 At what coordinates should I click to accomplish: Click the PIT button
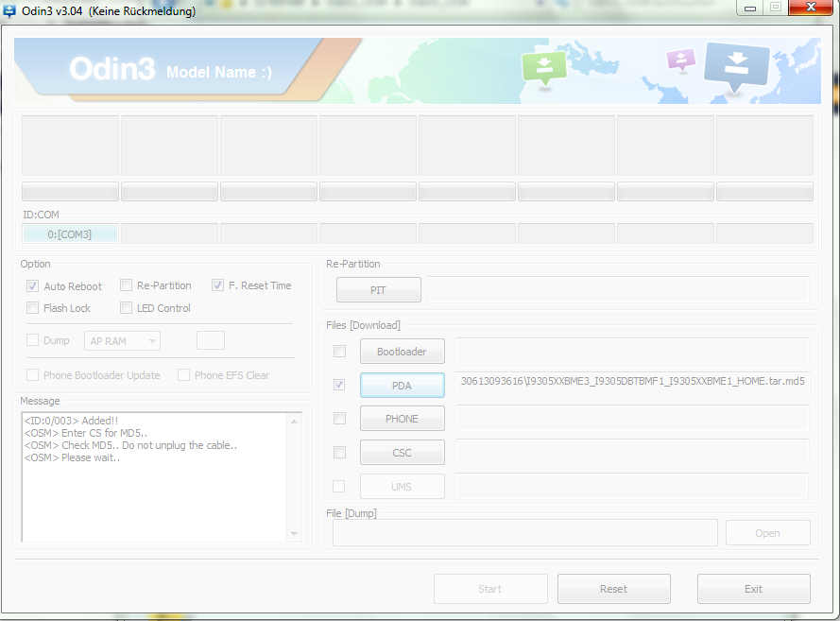(x=379, y=290)
